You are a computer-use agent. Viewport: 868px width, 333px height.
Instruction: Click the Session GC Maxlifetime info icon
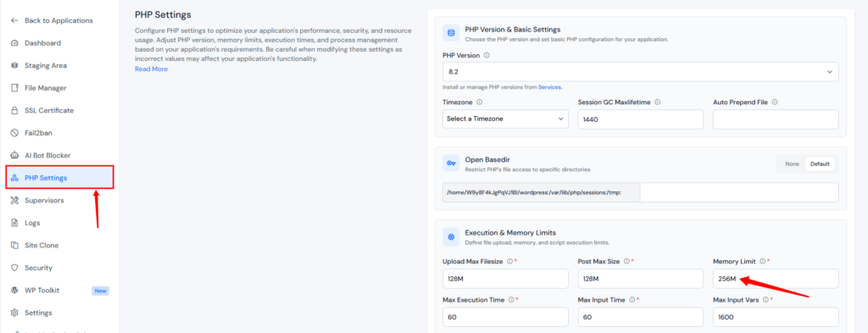click(x=657, y=103)
